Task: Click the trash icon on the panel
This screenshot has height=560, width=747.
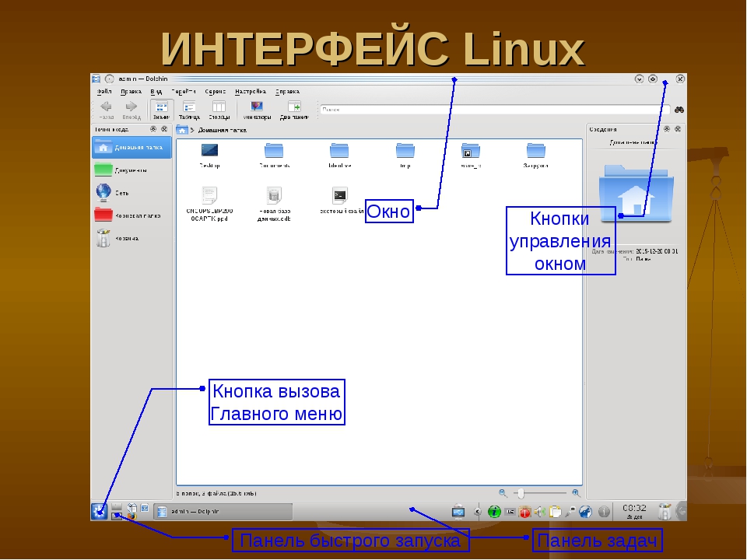Action: pos(664,512)
